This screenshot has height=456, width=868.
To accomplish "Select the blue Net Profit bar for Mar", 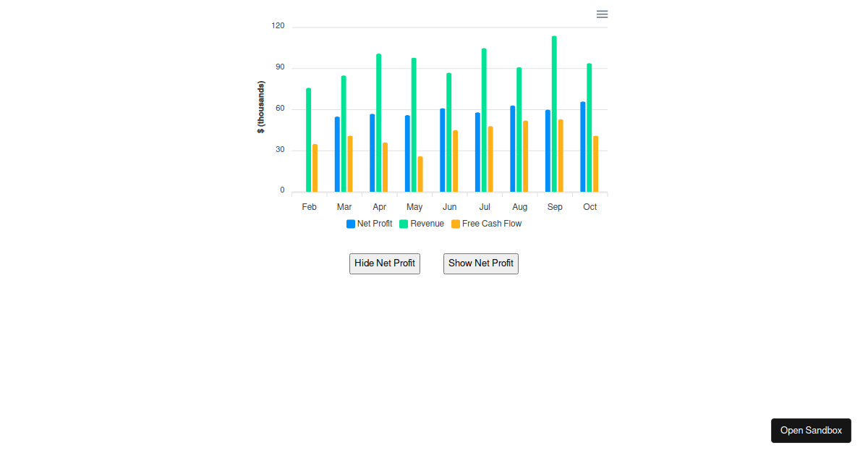I will (x=337, y=152).
